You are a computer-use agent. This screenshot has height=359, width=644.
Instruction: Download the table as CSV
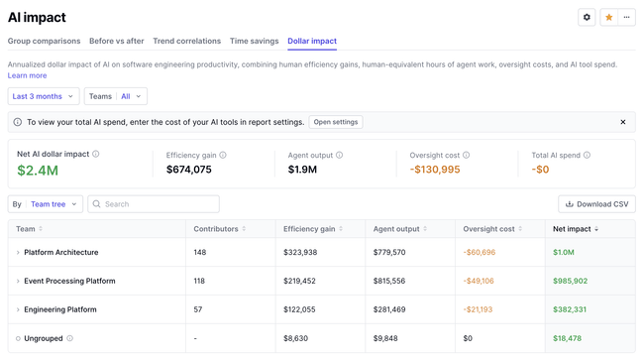(x=596, y=204)
